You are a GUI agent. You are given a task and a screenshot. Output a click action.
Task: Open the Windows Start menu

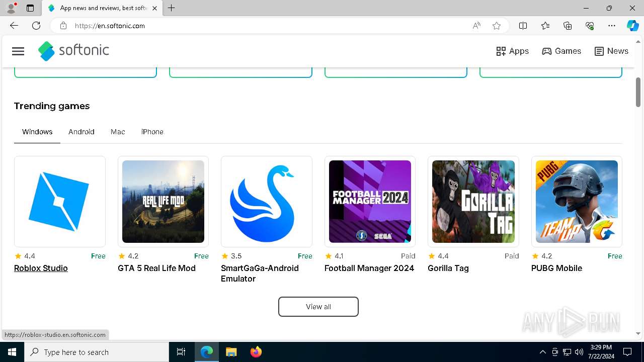pos(12,352)
